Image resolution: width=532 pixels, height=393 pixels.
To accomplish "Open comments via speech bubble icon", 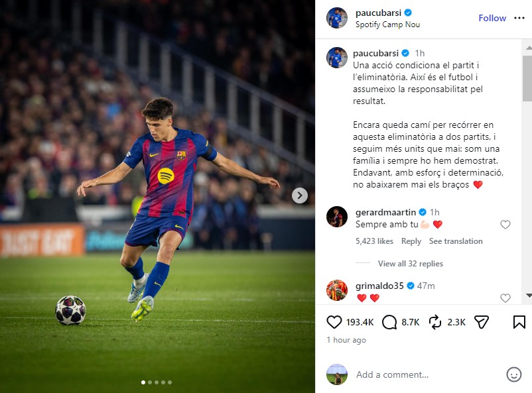I will (x=390, y=322).
